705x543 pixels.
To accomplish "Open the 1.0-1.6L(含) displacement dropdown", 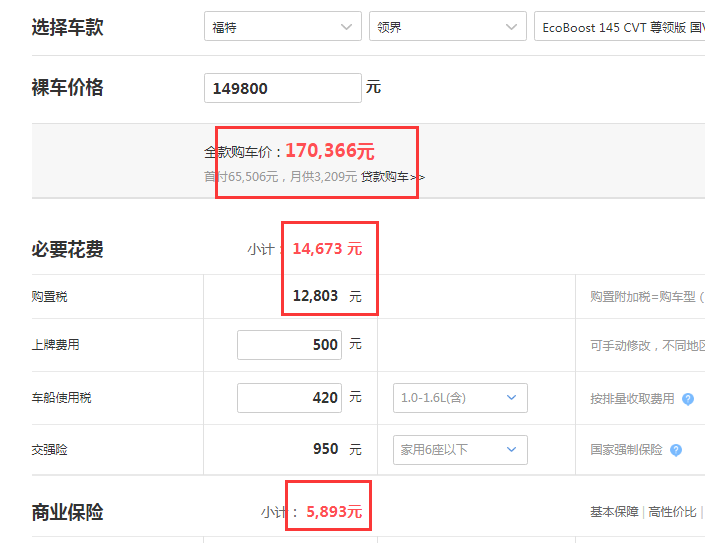I will pos(460,398).
